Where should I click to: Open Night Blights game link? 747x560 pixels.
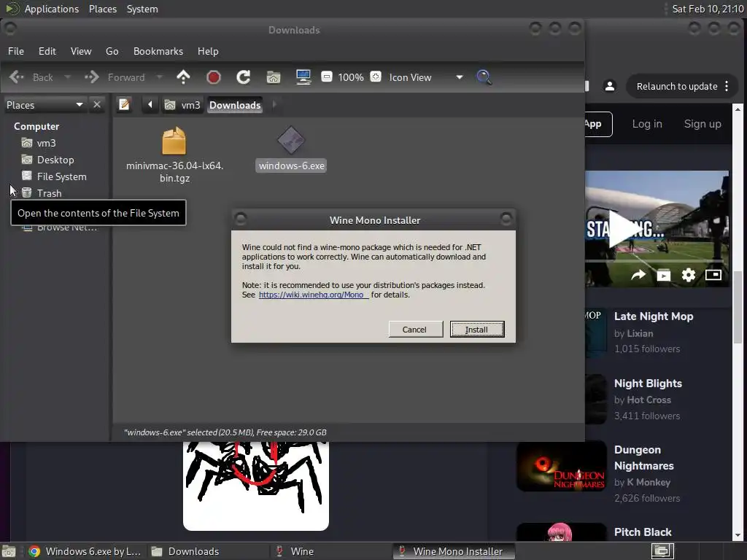[x=648, y=384]
